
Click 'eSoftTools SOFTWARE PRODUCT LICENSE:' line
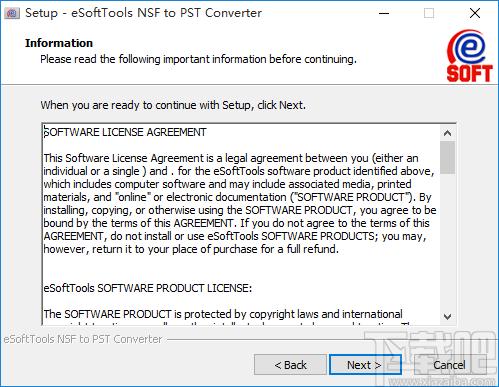pos(148,288)
